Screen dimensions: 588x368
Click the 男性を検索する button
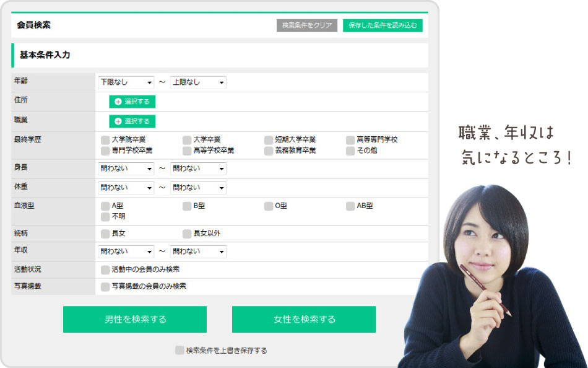coord(135,320)
